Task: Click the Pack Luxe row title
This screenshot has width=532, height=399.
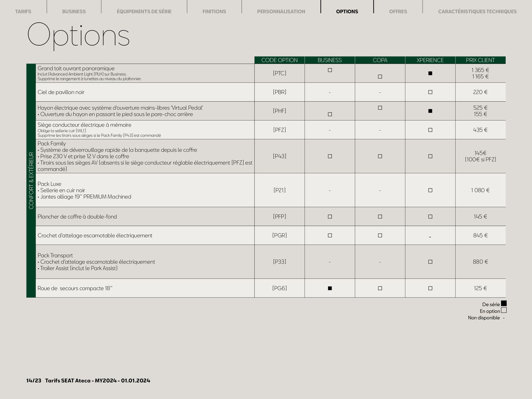Action: [49, 184]
